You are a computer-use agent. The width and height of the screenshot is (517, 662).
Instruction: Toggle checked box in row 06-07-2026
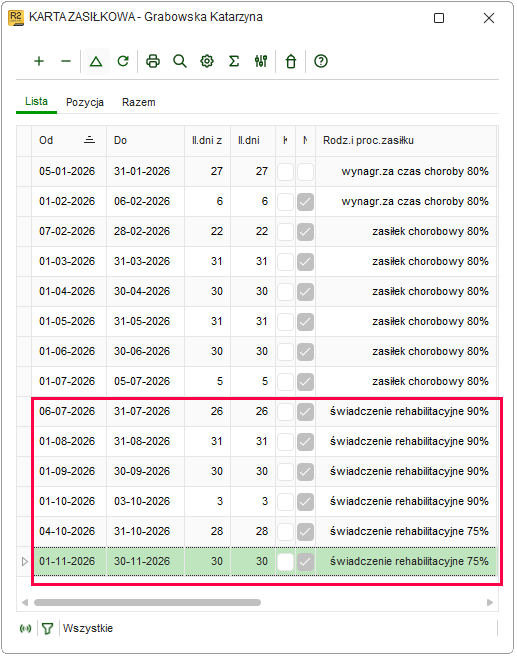coord(305,412)
